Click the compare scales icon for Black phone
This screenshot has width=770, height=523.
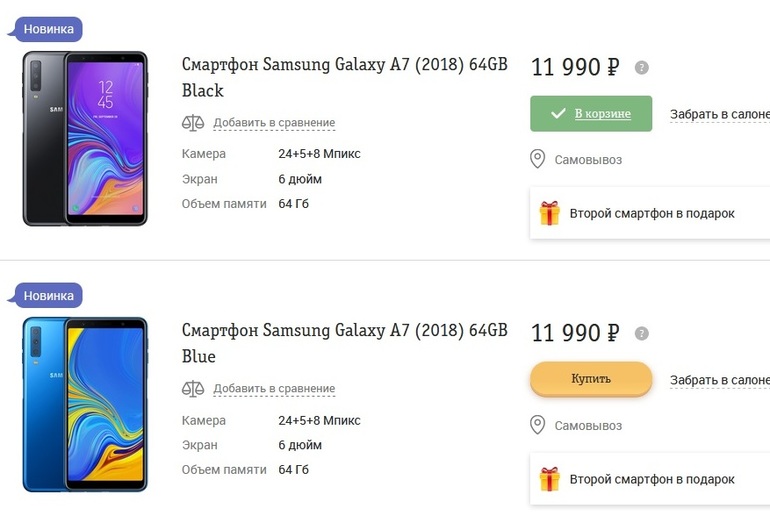pos(192,123)
